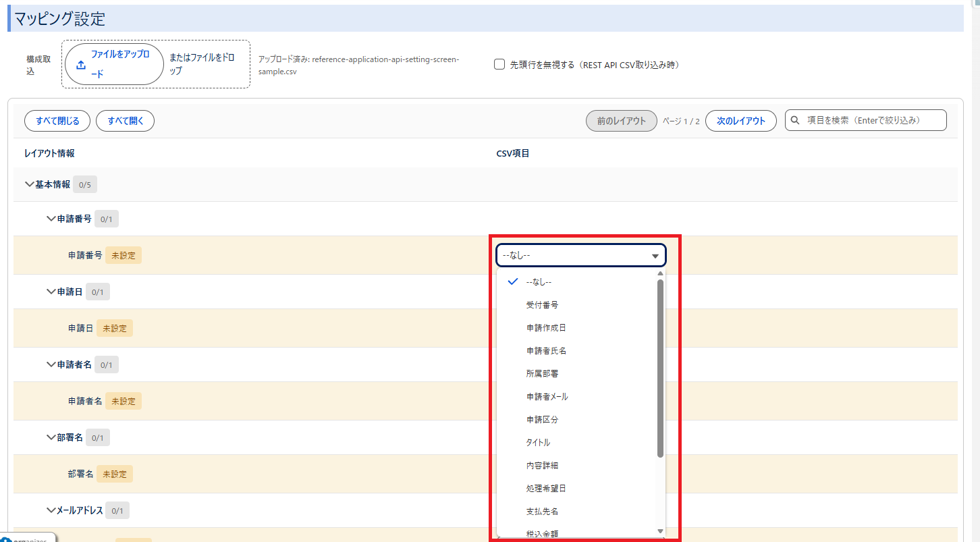Select --なし-- option in dropdown list
Screen dimensions: 980x542
pos(577,282)
